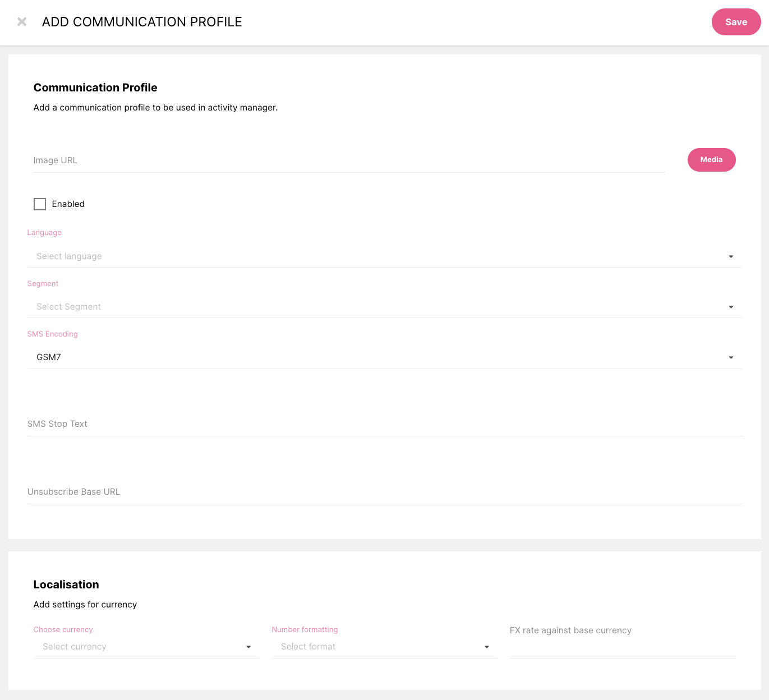Open the Select currency dropdown
769x700 pixels.
140,647
